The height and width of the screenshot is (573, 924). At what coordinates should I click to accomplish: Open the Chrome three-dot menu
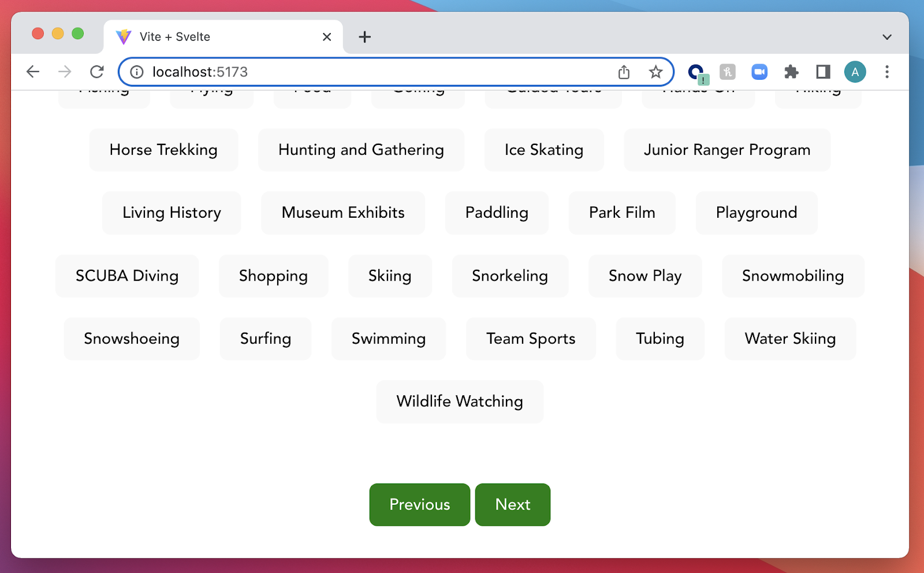tap(887, 72)
